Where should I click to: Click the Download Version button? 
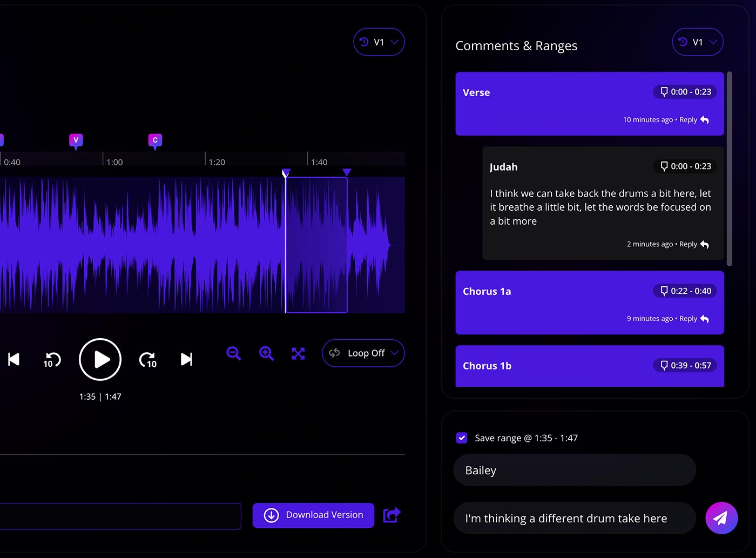pos(313,515)
